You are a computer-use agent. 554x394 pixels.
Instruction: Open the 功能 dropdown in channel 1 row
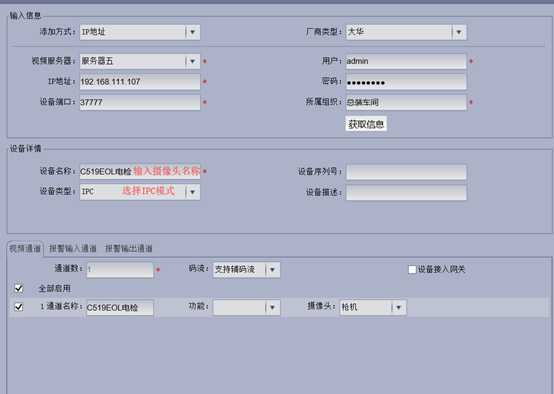(x=246, y=307)
